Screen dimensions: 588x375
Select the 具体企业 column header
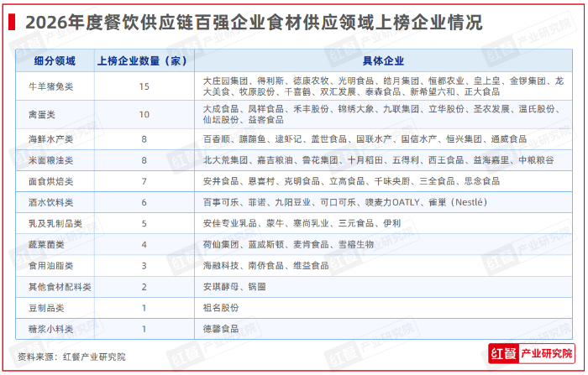coord(383,60)
